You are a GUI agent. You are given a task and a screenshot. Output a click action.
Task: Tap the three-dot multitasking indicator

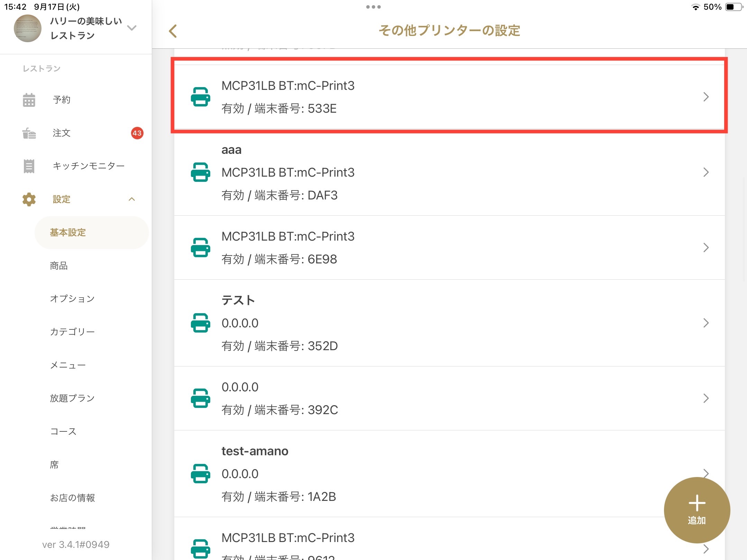[373, 7]
